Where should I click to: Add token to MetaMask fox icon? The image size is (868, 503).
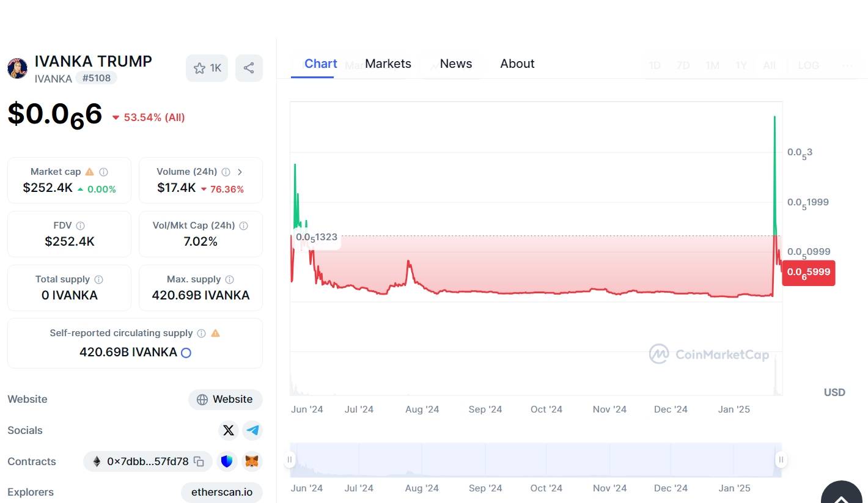pos(252,461)
